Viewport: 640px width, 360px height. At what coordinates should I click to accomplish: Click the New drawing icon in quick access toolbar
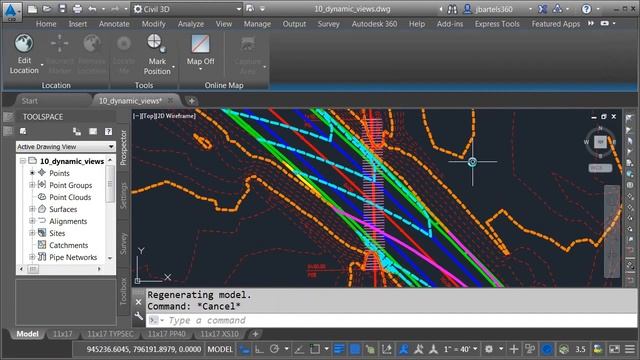[x=32, y=9]
